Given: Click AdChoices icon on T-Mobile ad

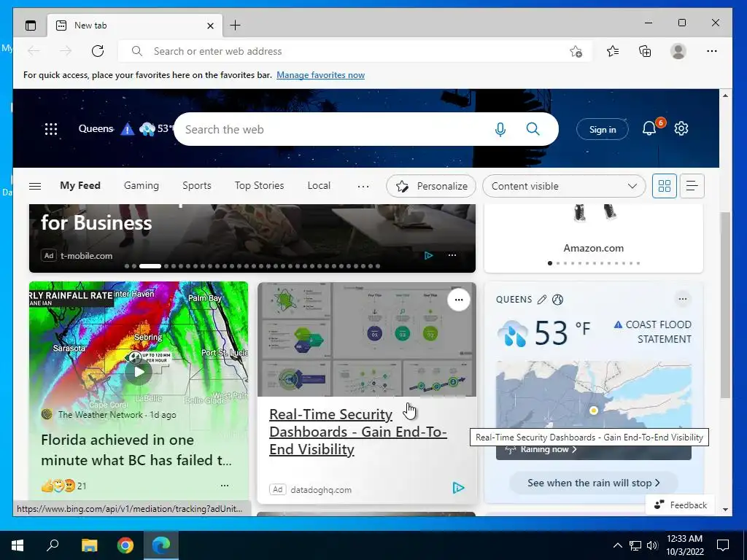Looking at the screenshot, I should click(x=429, y=256).
